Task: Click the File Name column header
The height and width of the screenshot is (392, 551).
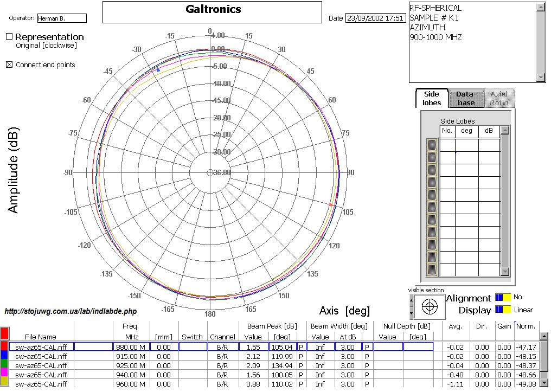Action: 41,337
